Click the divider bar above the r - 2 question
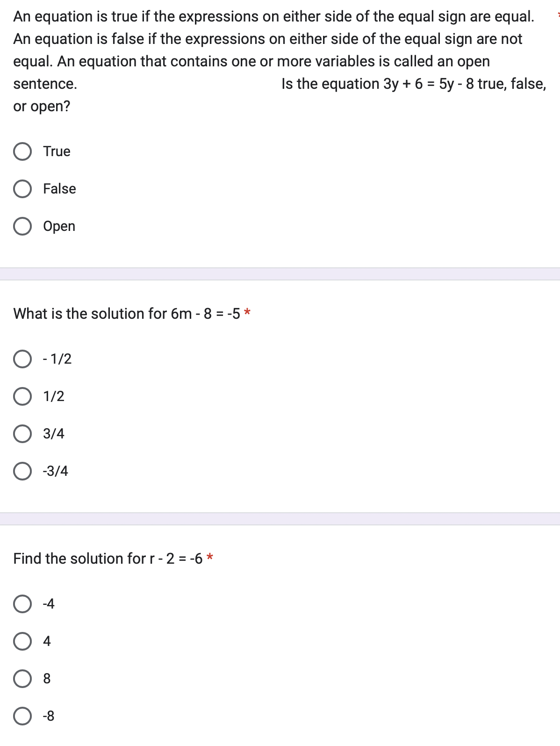Screen dimensions: 560x746 click(x=280, y=519)
